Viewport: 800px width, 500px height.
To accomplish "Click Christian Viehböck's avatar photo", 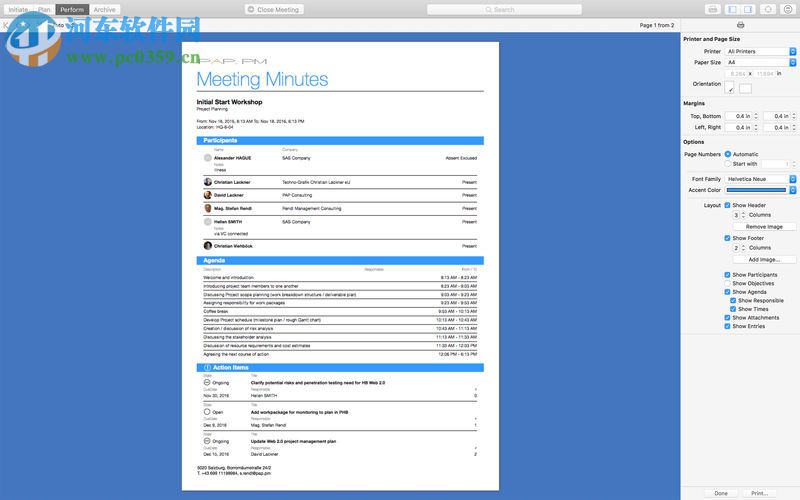I will (x=208, y=245).
